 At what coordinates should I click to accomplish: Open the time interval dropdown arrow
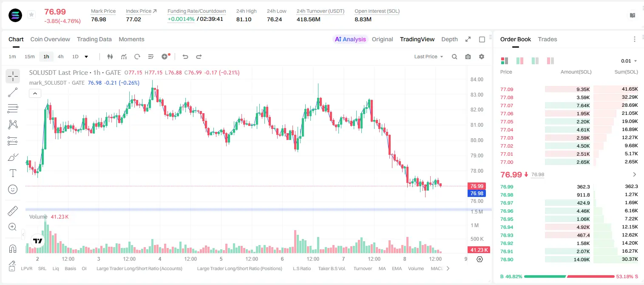pyautogui.click(x=86, y=57)
